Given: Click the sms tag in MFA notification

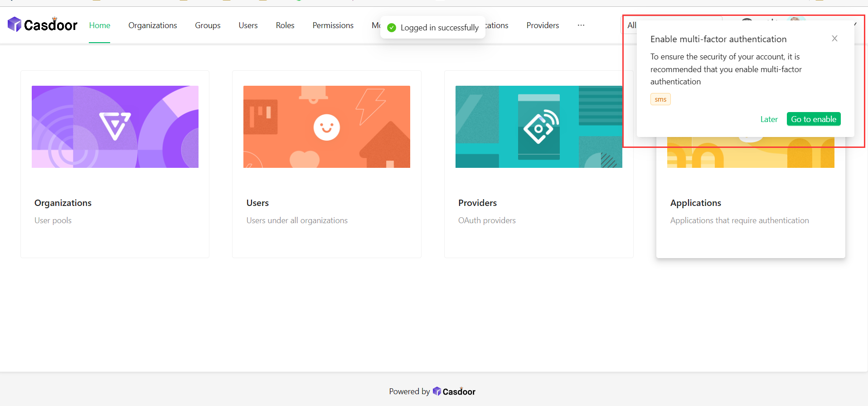Looking at the screenshot, I should coord(660,99).
